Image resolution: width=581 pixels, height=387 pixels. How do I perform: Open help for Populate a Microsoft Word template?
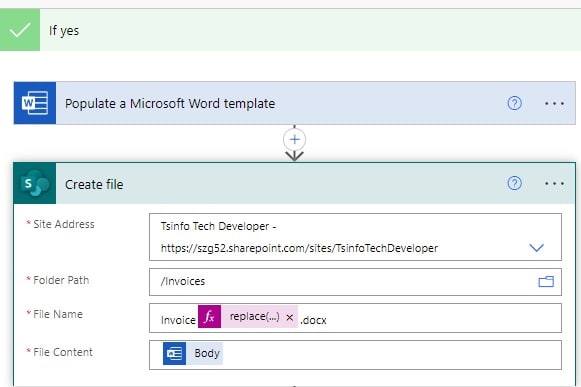tap(514, 103)
